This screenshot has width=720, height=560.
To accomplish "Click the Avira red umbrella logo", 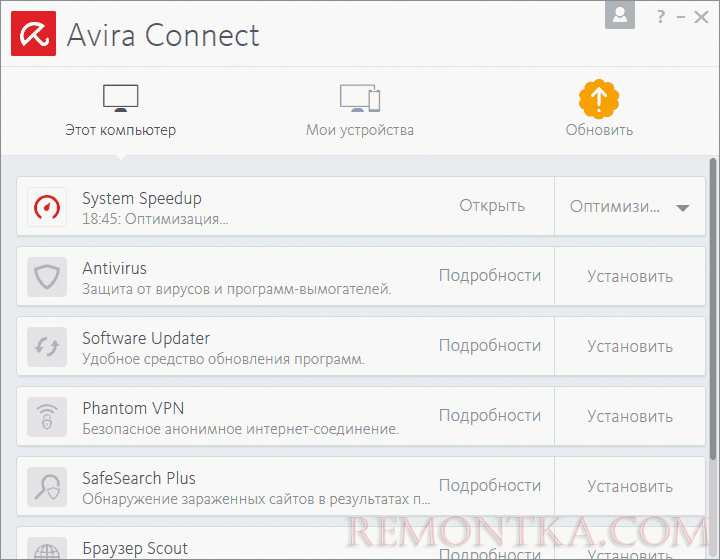I will (34, 34).
